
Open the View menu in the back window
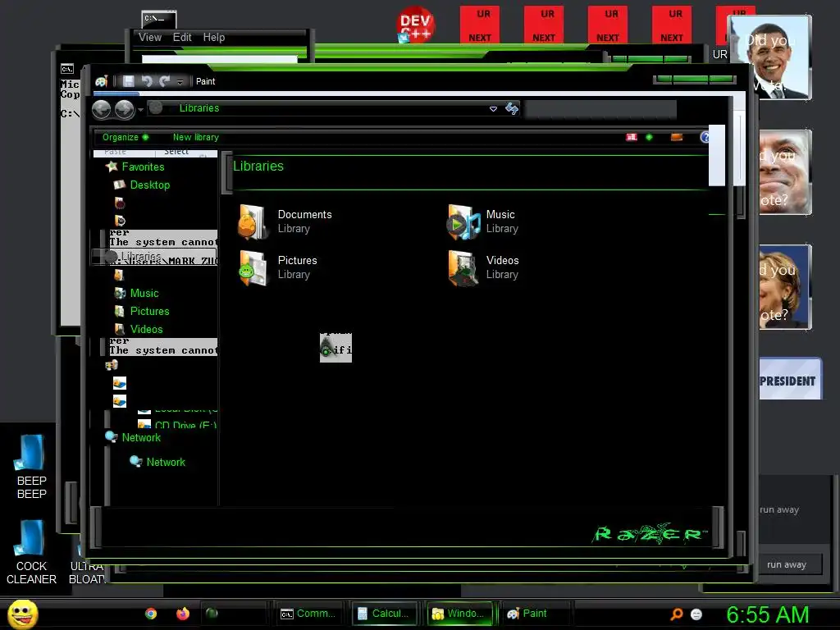149,38
